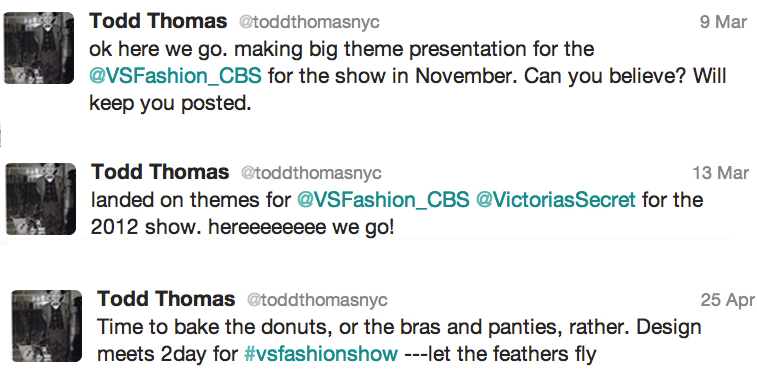Open @toddthomasnyc handle in the 25 Apr tweet
This screenshot has height=378, width=757.
click(317, 300)
